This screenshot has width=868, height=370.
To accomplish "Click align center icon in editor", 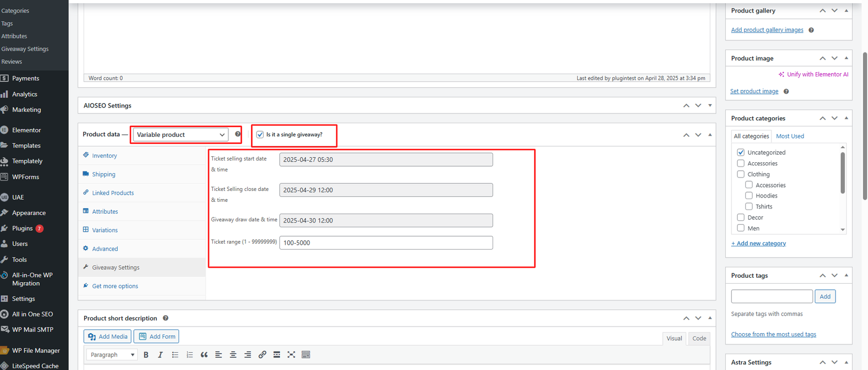I will point(233,355).
